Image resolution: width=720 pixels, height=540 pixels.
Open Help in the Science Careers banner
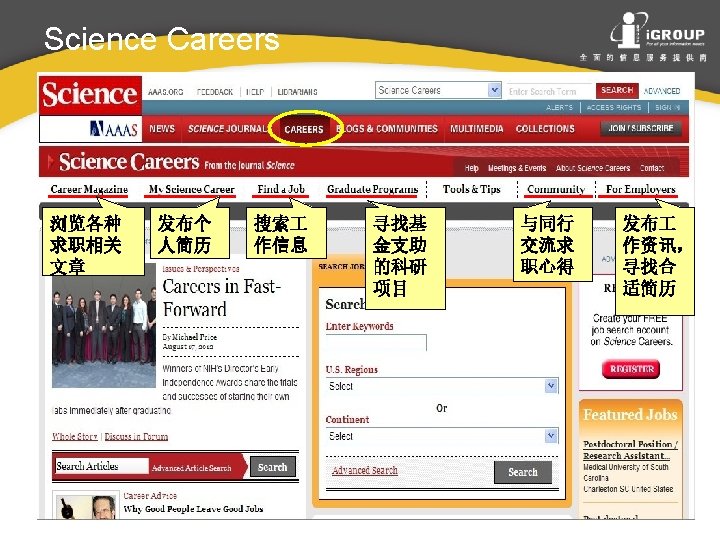pos(472,168)
